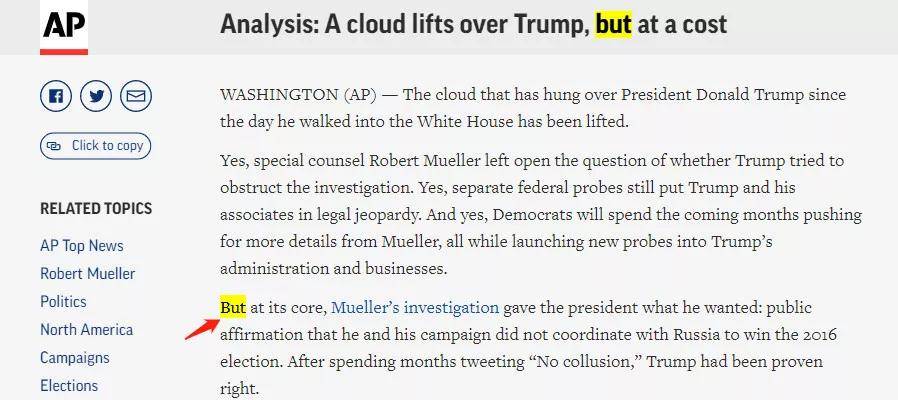Click the AP logo
This screenshot has height=400, width=898.
64,27
